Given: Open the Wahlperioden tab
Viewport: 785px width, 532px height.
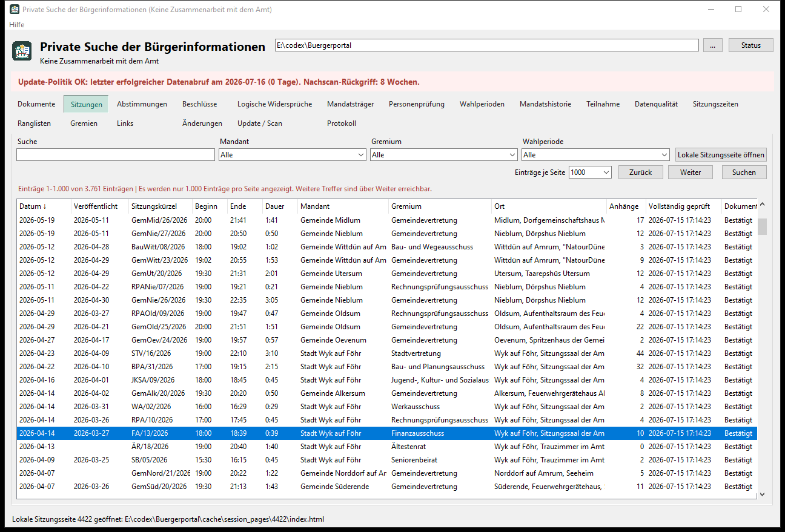Looking at the screenshot, I should pyautogui.click(x=482, y=104).
